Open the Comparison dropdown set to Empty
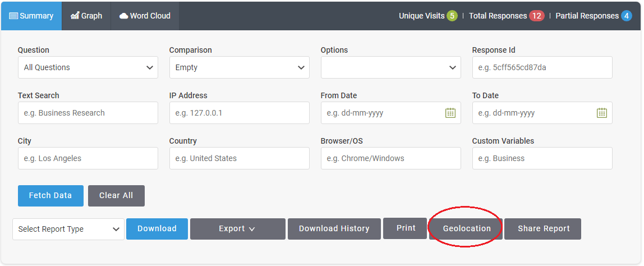644x266 pixels. [240, 67]
